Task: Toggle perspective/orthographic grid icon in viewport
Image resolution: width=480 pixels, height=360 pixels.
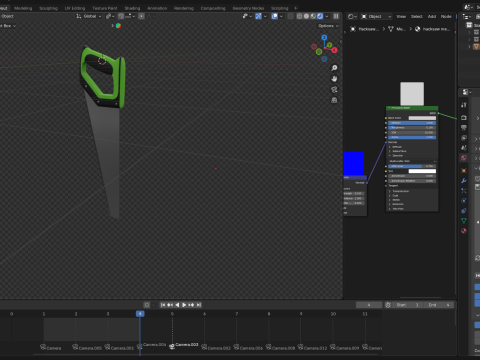Action: [334, 100]
